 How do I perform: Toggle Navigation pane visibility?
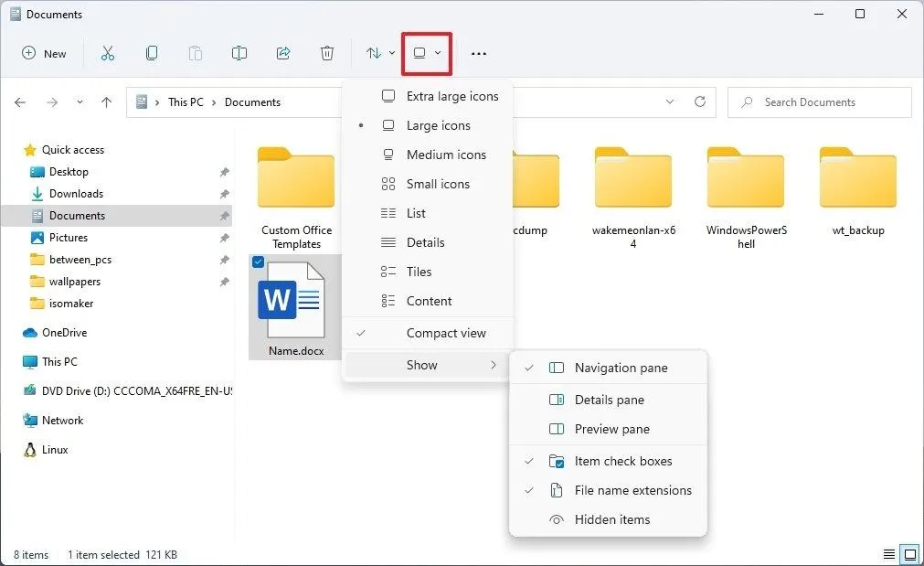coord(608,368)
